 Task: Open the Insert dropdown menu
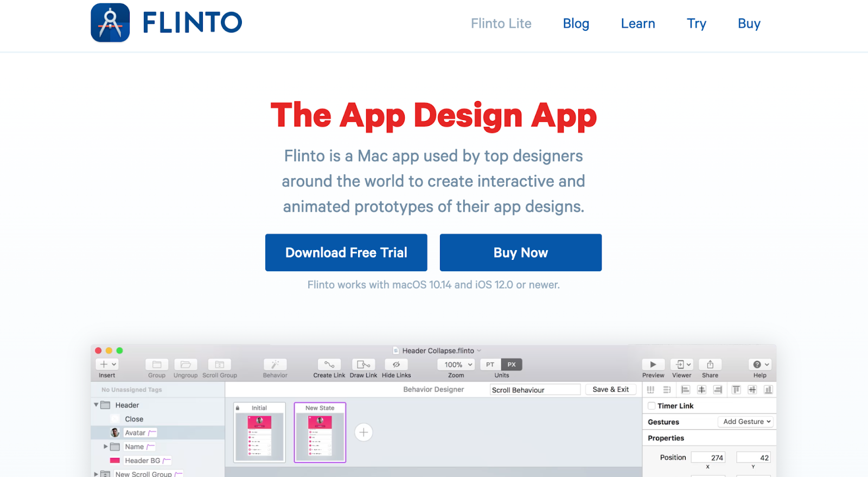coord(107,364)
